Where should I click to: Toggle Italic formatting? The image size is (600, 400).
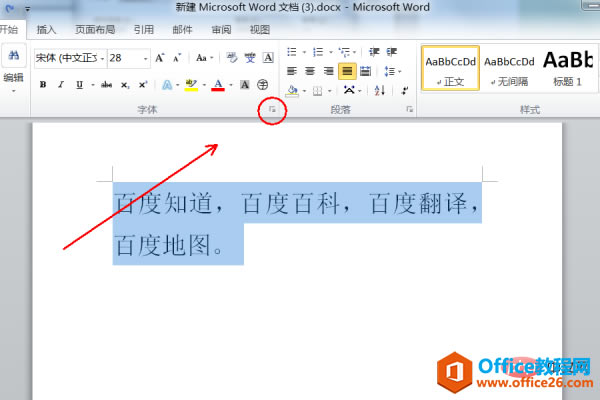61,85
